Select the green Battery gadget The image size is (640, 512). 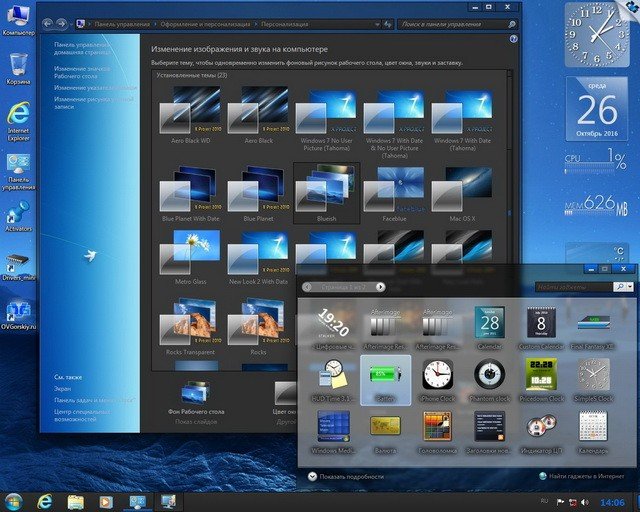tap(385, 380)
